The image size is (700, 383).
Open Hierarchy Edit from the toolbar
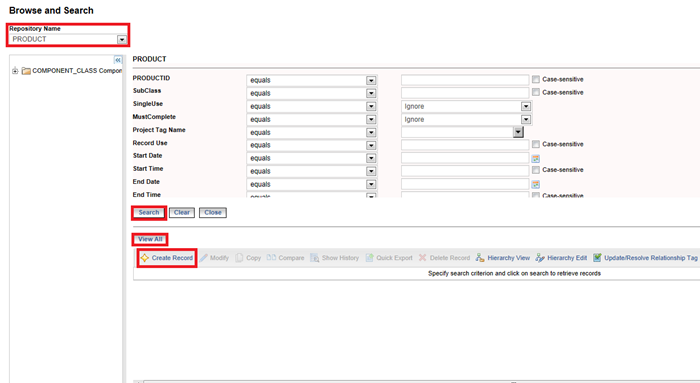pos(540,258)
